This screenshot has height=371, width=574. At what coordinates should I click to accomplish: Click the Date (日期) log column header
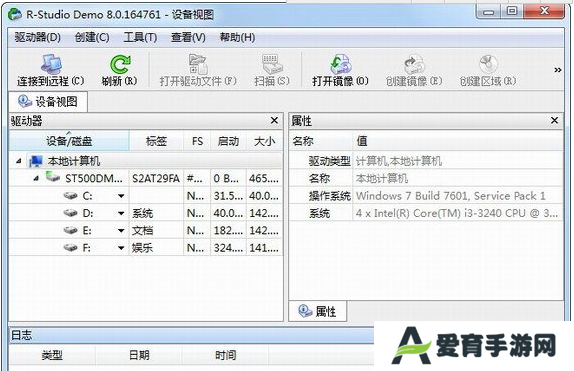139,355
